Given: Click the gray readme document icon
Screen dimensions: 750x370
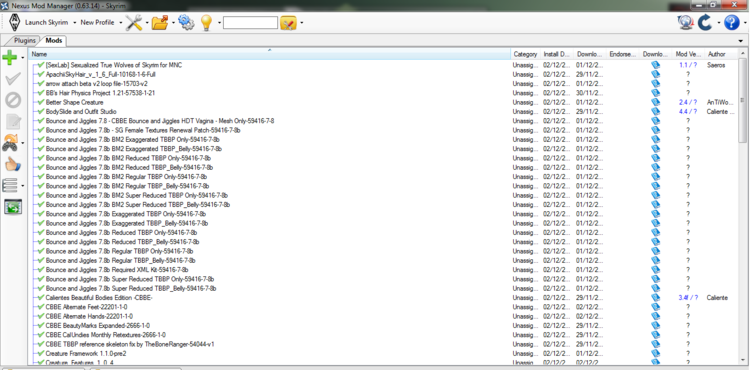Looking at the screenshot, I should [13, 121].
